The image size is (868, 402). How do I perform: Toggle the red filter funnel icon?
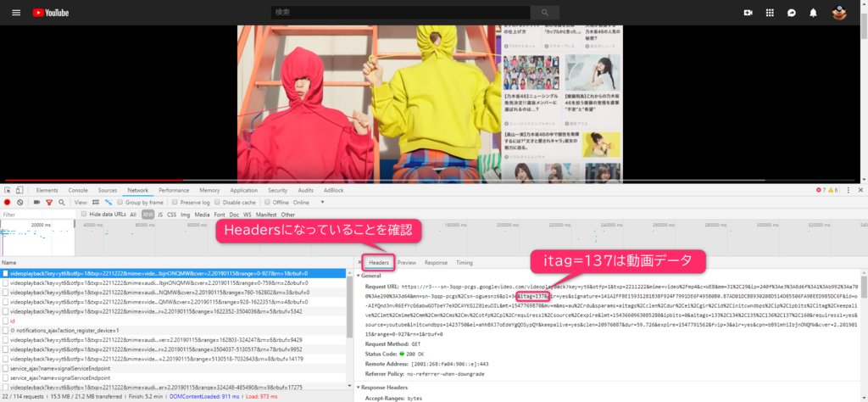pos(49,203)
